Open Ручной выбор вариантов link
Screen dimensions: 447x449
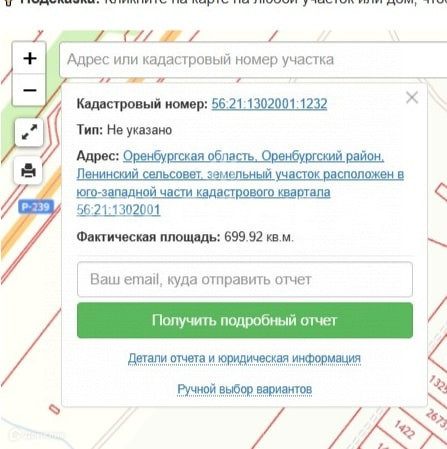pos(244,389)
